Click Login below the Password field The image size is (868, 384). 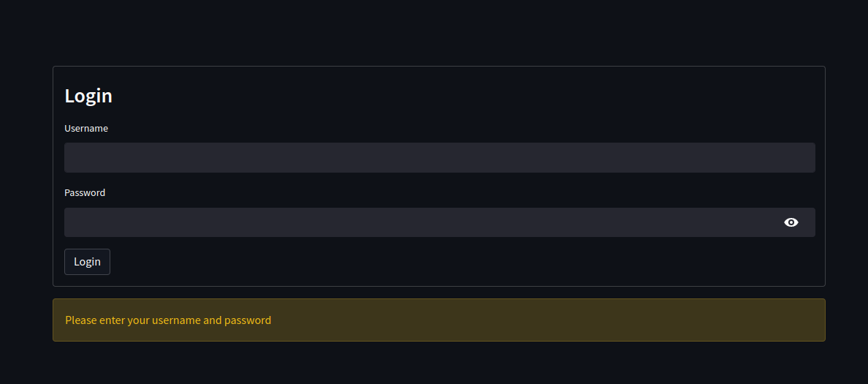point(87,262)
